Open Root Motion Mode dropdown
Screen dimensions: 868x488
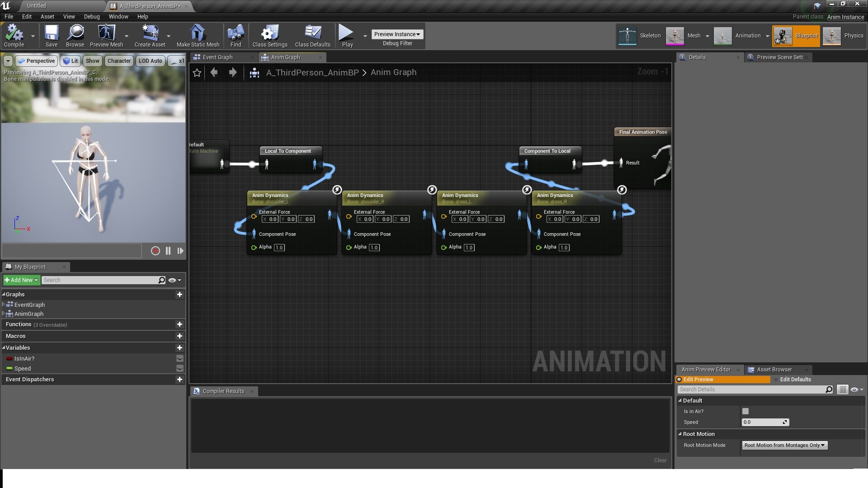(x=784, y=445)
